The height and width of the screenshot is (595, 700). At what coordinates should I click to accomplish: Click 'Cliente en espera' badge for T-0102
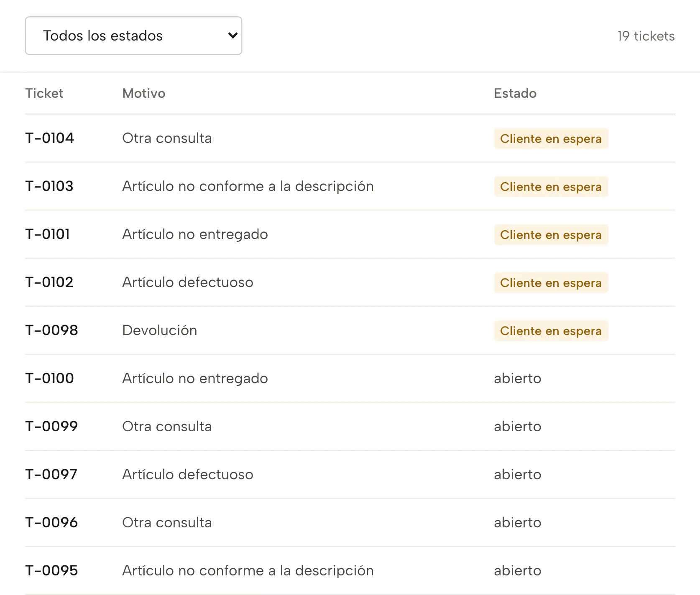coord(551,282)
